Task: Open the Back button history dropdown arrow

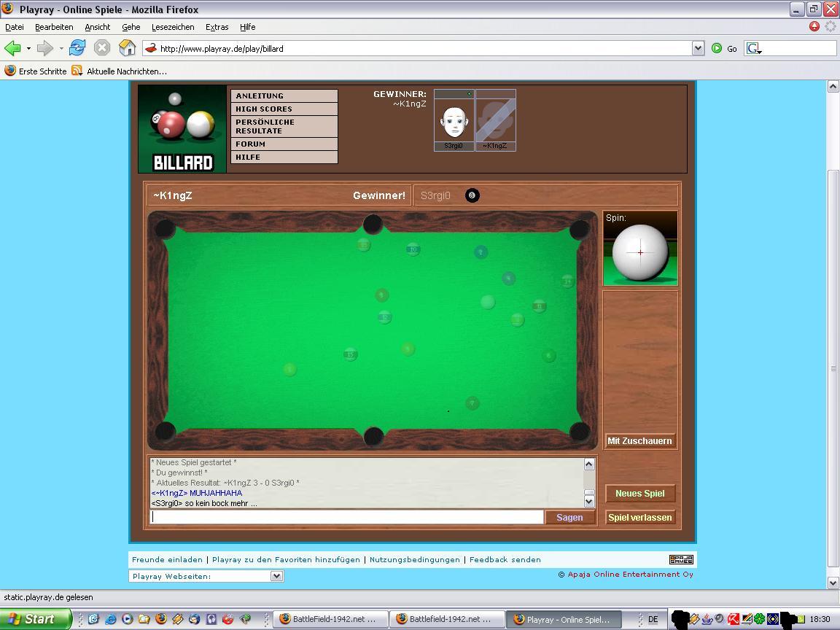Action: tap(28, 48)
